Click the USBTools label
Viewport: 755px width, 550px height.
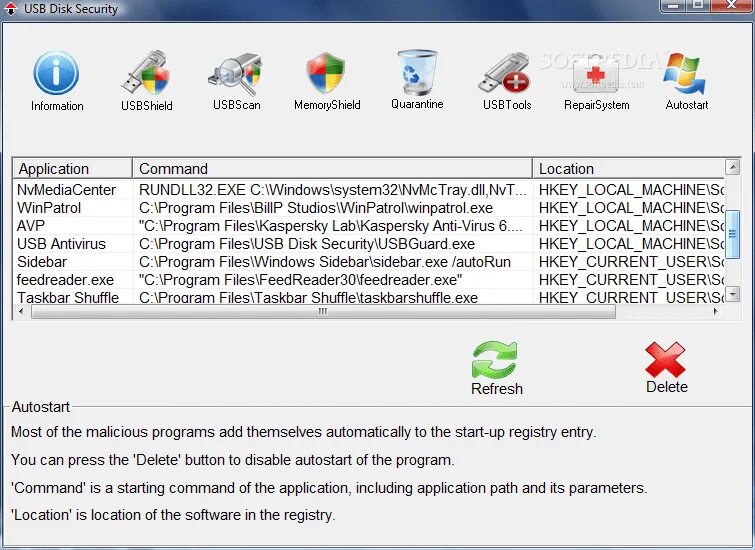tap(507, 105)
